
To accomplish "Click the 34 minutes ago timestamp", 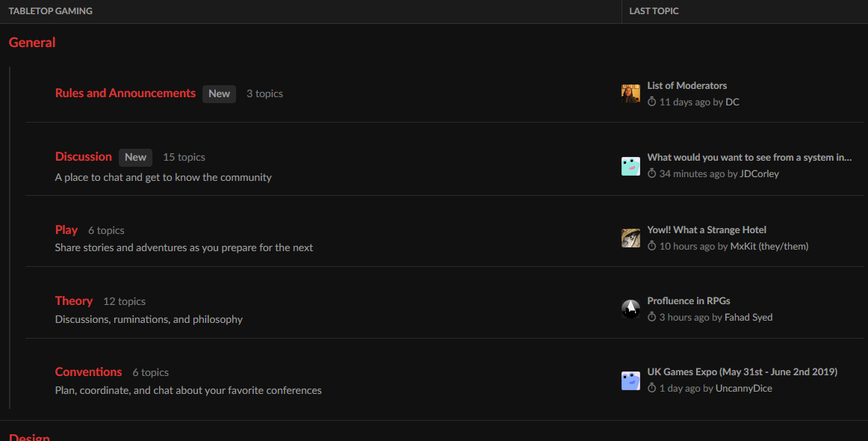I will coord(692,174).
